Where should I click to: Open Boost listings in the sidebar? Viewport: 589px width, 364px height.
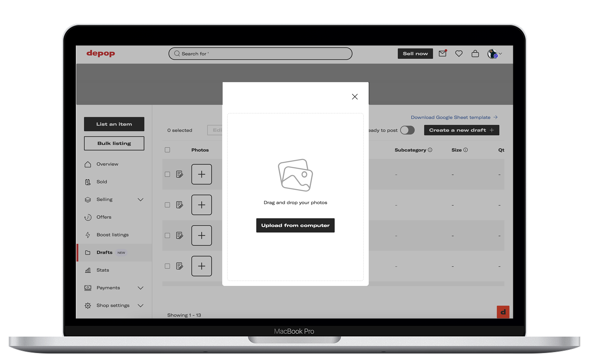coord(112,235)
